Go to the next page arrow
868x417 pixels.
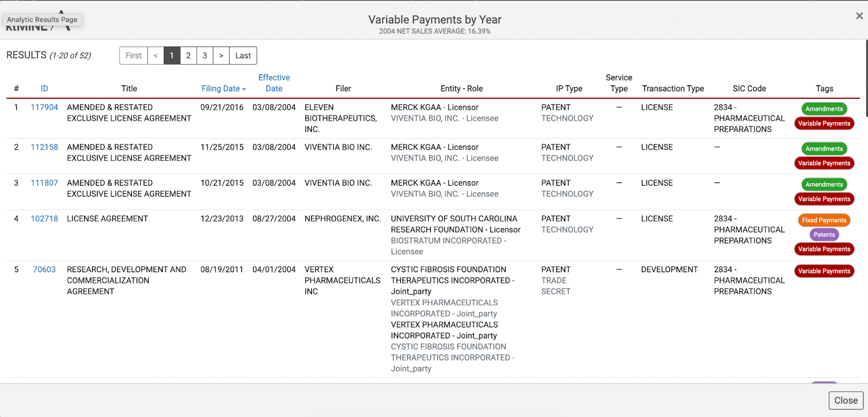pyautogui.click(x=221, y=55)
